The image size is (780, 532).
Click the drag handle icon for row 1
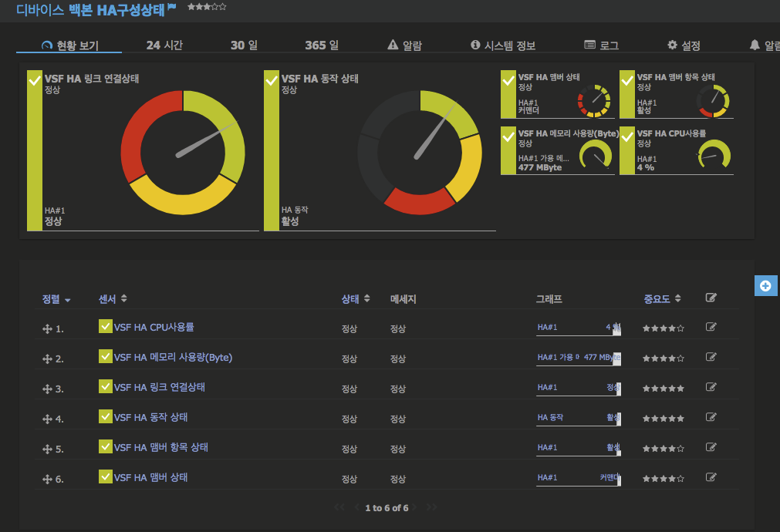47,327
